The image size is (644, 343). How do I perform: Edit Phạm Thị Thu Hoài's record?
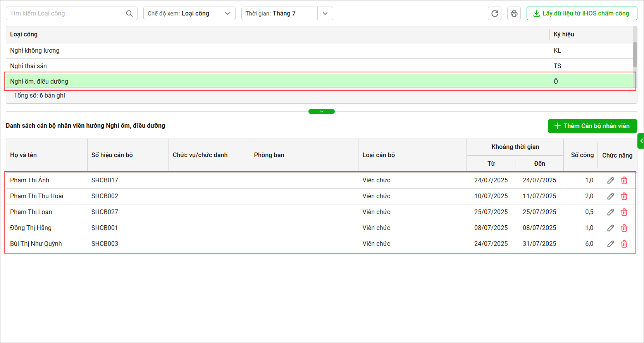pyautogui.click(x=610, y=196)
